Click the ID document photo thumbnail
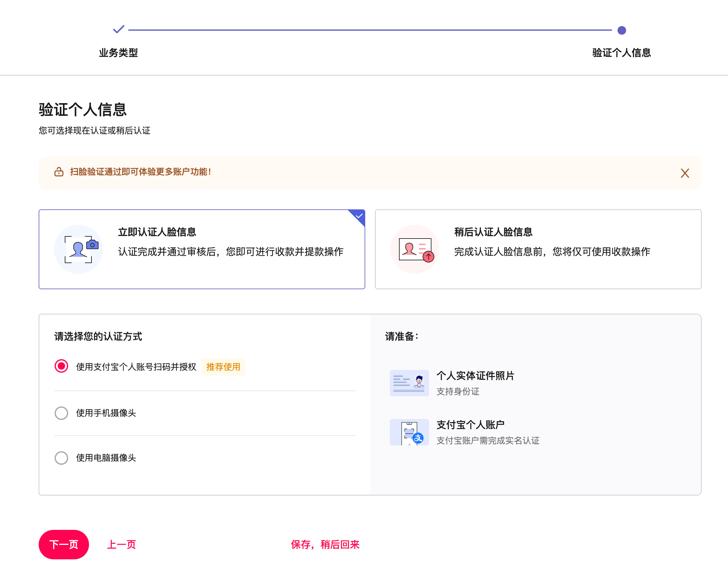728x571 pixels. click(x=409, y=383)
